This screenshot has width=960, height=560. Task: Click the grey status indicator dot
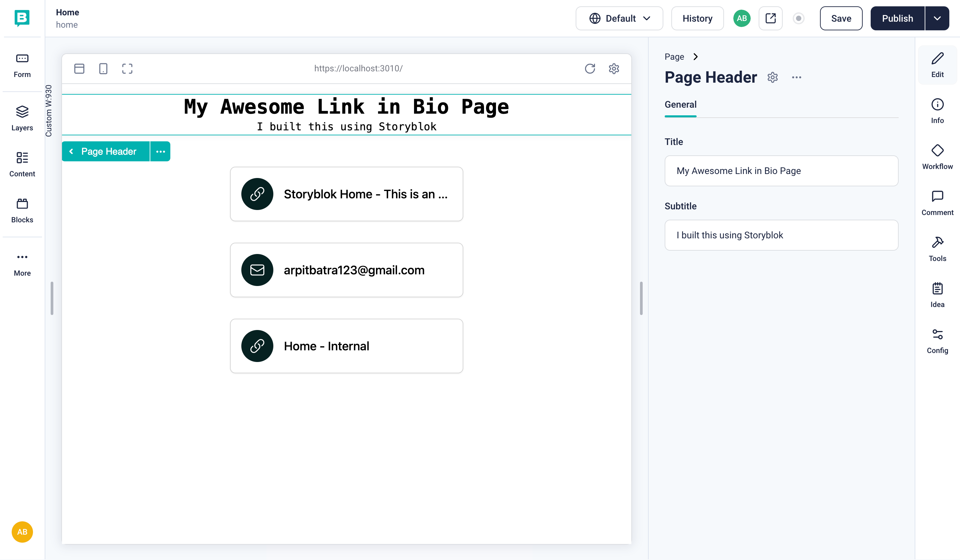[x=798, y=18]
